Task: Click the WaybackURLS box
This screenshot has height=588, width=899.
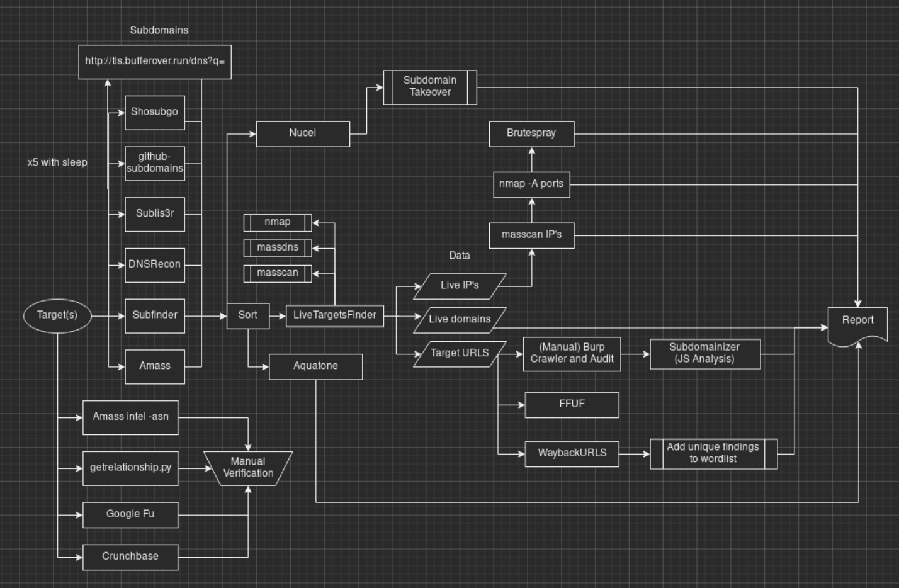Action: point(572,454)
